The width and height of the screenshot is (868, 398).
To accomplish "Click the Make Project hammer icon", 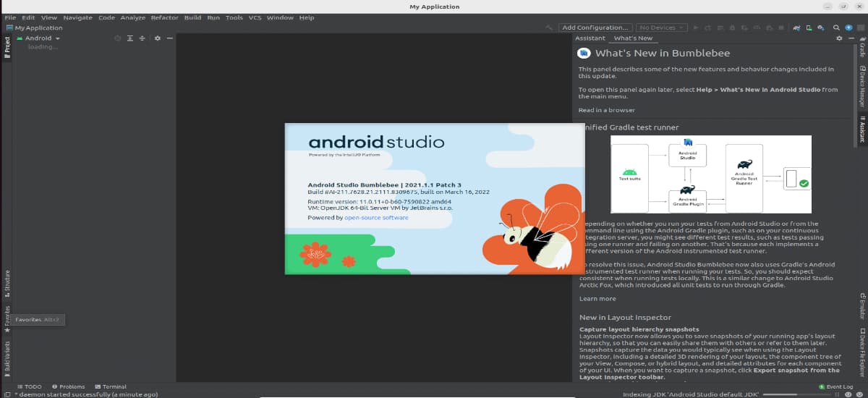I will (x=550, y=27).
